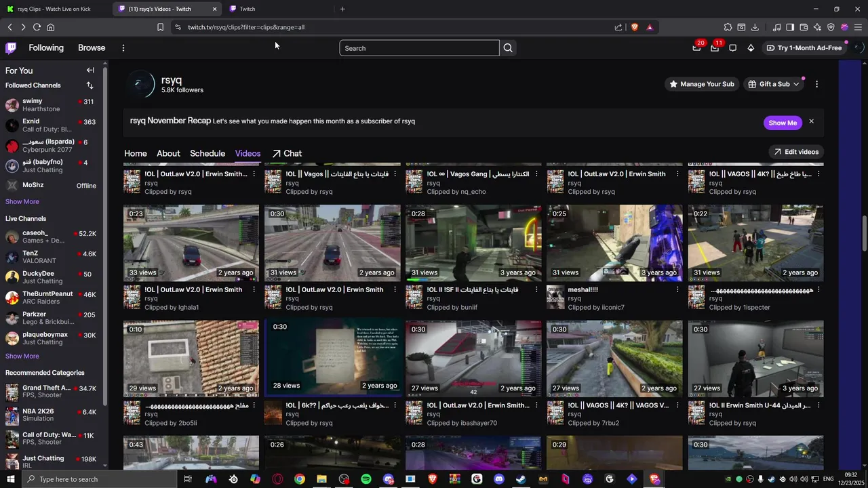Open Spotify from the taskbar
The height and width of the screenshot is (488, 868).
[366, 479]
